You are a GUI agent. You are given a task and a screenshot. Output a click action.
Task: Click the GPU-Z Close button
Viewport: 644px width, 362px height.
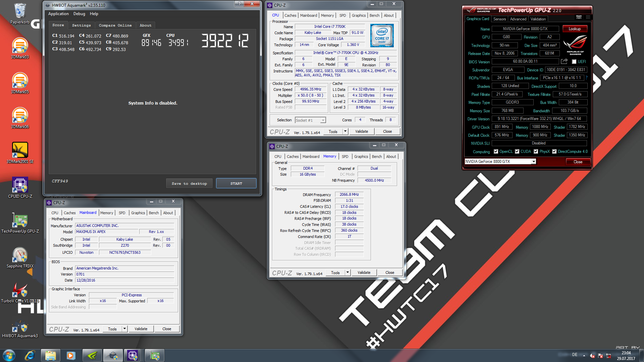(x=578, y=162)
